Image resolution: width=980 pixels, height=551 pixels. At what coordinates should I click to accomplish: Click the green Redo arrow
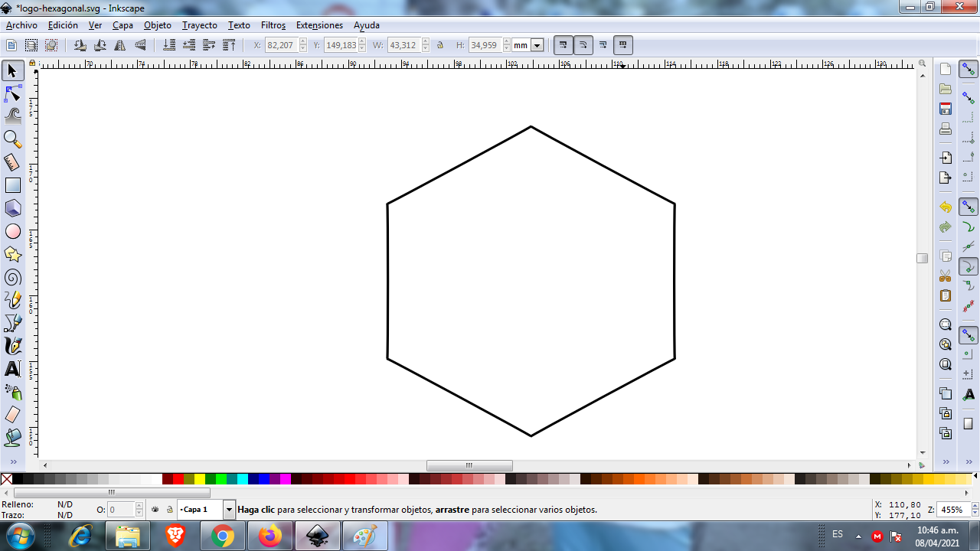[x=946, y=227]
